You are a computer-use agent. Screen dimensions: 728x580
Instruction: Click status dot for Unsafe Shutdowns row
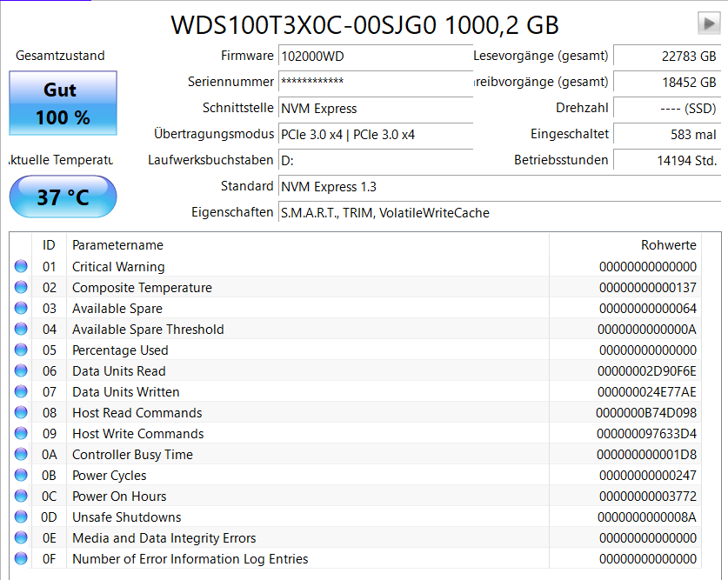(x=21, y=517)
